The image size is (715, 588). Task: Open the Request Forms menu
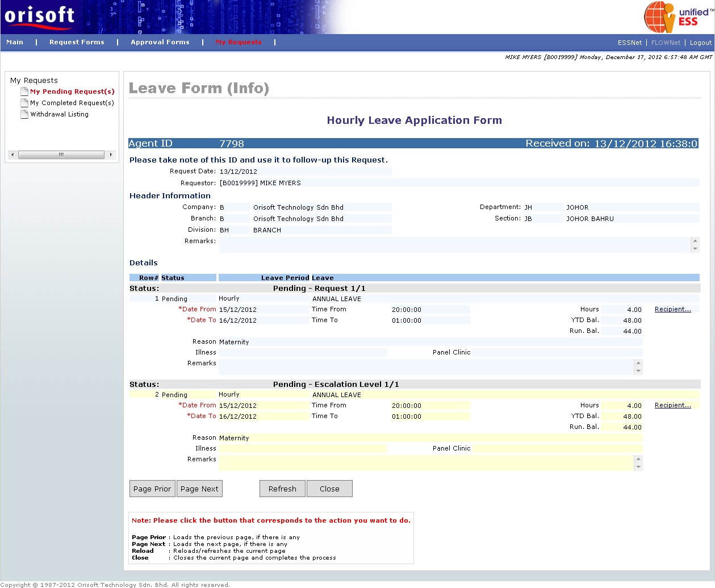pos(77,42)
